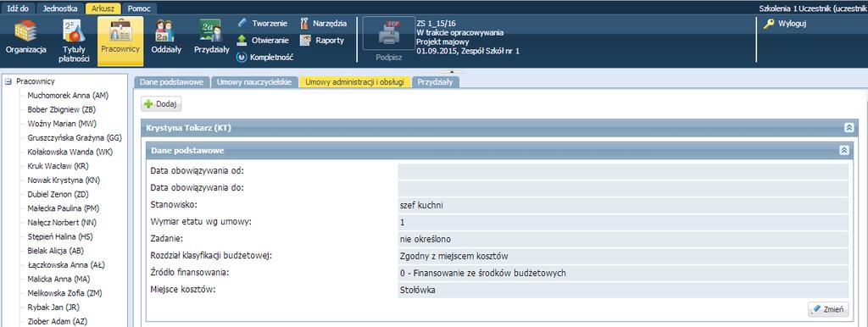Select Nowak Krystyna (KN) in tree
868x327 pixels.
pyautogui.click(x=64, y=180)
